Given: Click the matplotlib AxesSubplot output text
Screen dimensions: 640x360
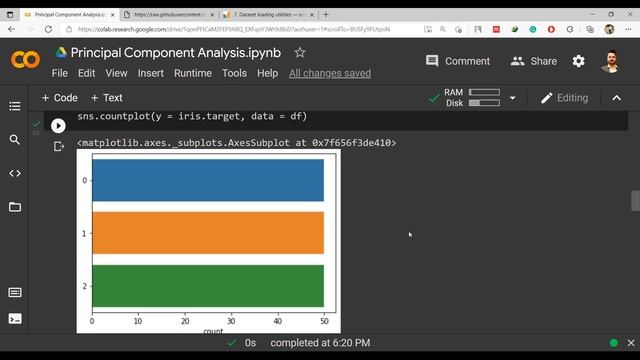Looking at the screenshot, I should (x=237, y=143).
